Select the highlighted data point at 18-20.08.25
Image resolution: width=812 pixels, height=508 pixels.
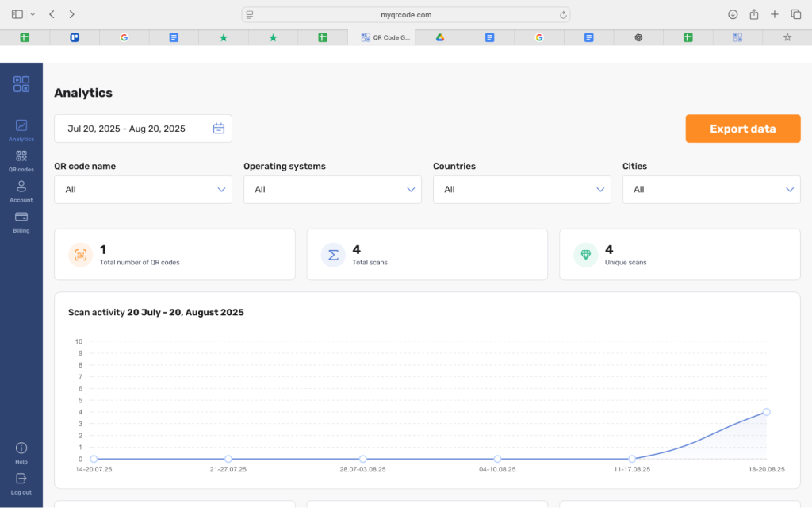coord(766,412)
